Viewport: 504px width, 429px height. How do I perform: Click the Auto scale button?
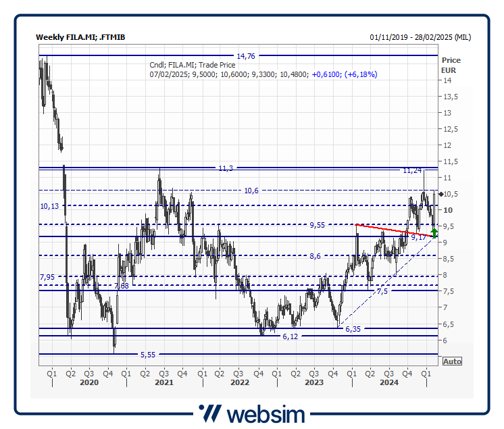click(452, 361)
